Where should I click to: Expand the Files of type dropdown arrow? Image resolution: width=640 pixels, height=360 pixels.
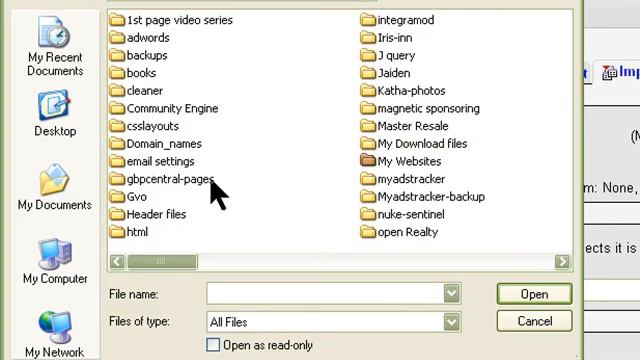point(451,322)
